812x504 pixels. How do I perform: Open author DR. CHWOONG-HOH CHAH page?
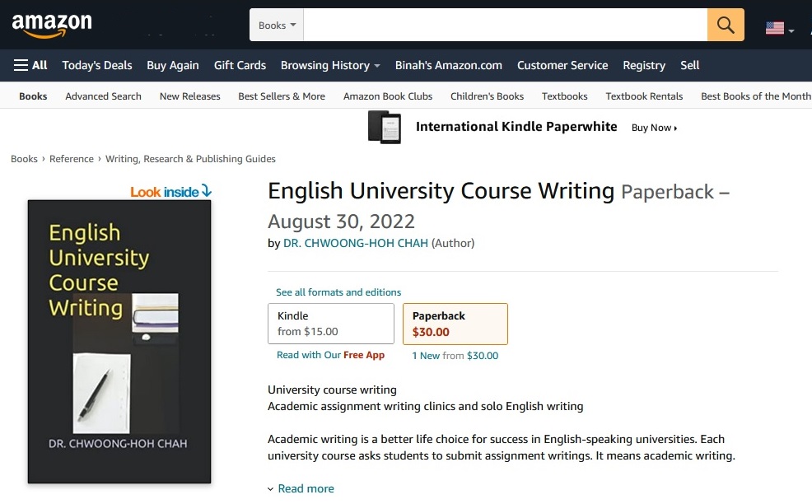tap(356, 244)
